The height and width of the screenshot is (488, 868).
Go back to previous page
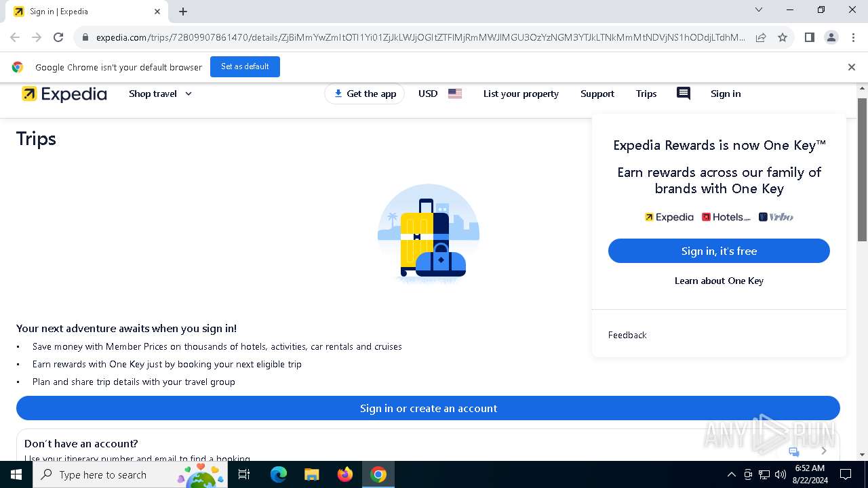[x=15, y=37]
